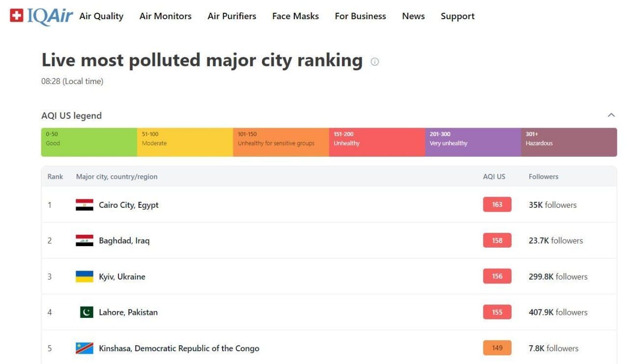
Task: Click the 7.8K followers text
Action: [554, 348]
